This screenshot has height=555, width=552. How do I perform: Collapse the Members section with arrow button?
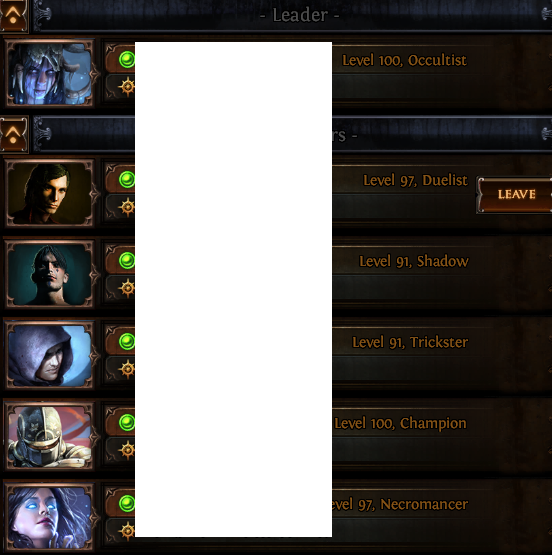[x=13, y=135]
